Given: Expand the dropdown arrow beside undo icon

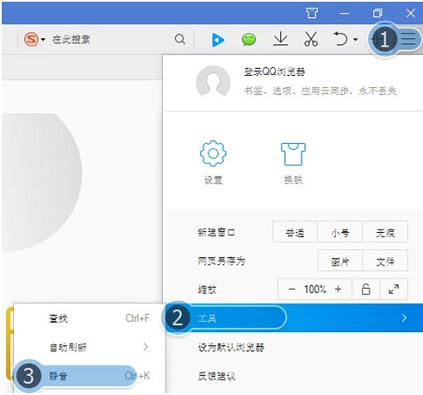Looking at the screenshot, I should (x=355, y=40).
